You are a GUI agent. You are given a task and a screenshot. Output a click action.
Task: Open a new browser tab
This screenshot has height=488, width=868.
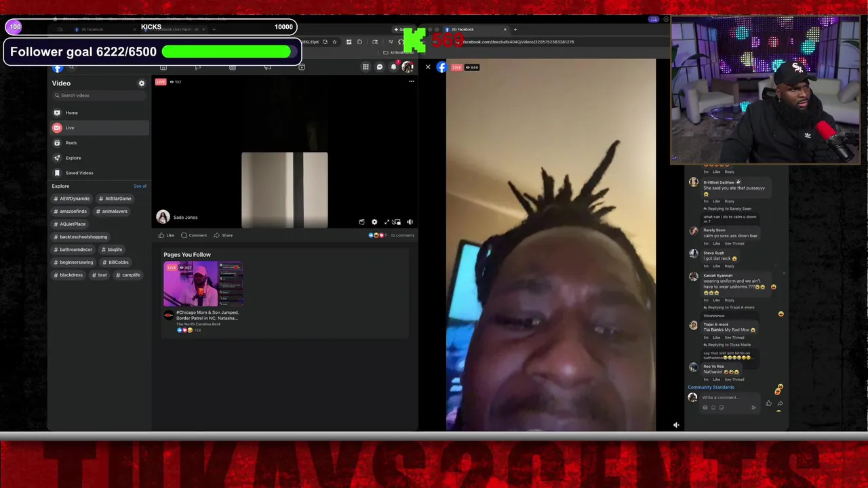click(x=515, y=29)
